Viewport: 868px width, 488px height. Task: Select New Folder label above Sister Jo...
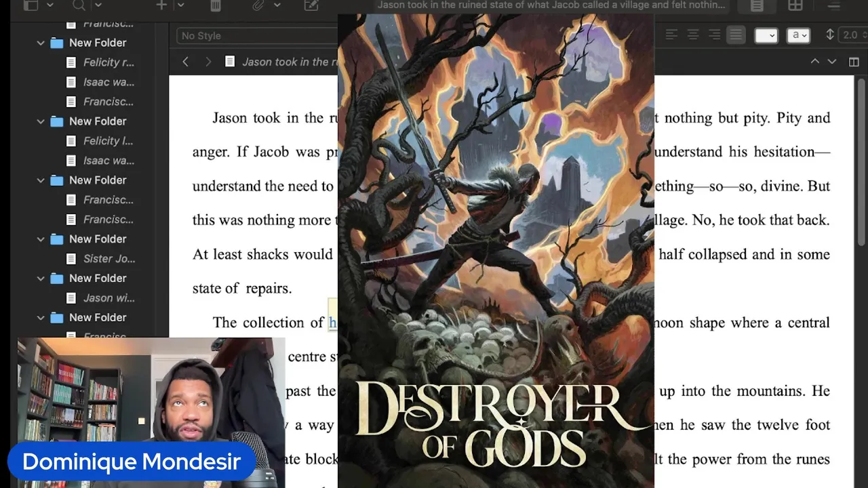(x=98, y=239)
